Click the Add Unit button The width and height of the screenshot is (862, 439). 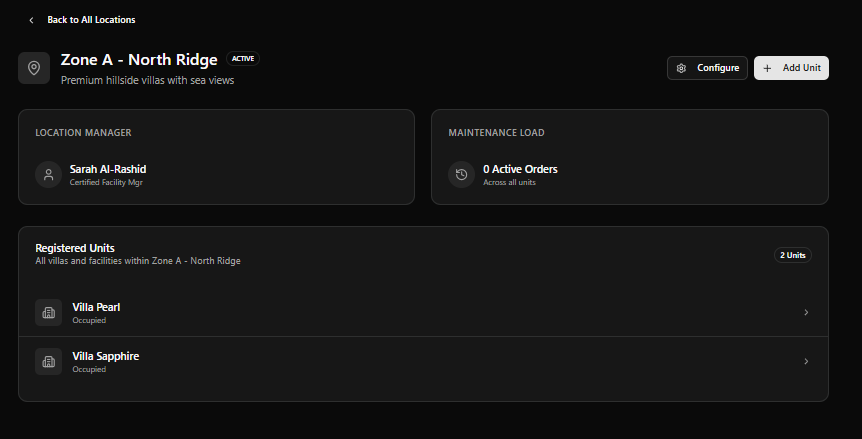(791, 68)
